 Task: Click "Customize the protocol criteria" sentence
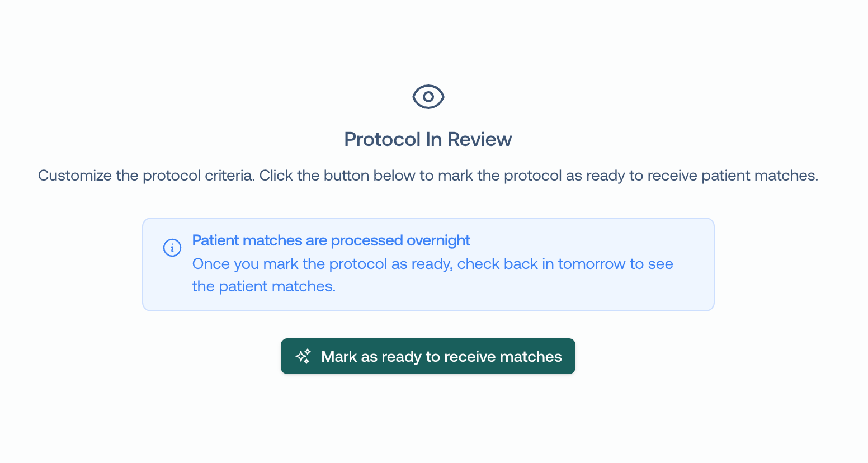[x=147, y=176]
